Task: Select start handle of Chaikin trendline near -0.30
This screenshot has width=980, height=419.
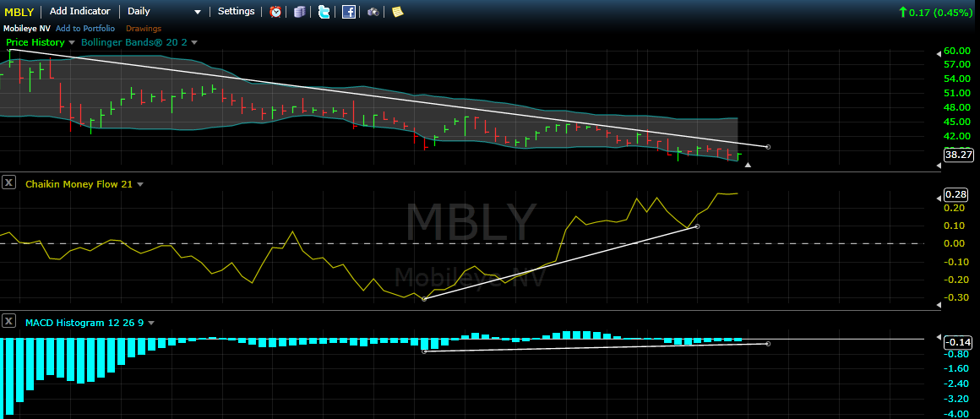Action: 424,299
